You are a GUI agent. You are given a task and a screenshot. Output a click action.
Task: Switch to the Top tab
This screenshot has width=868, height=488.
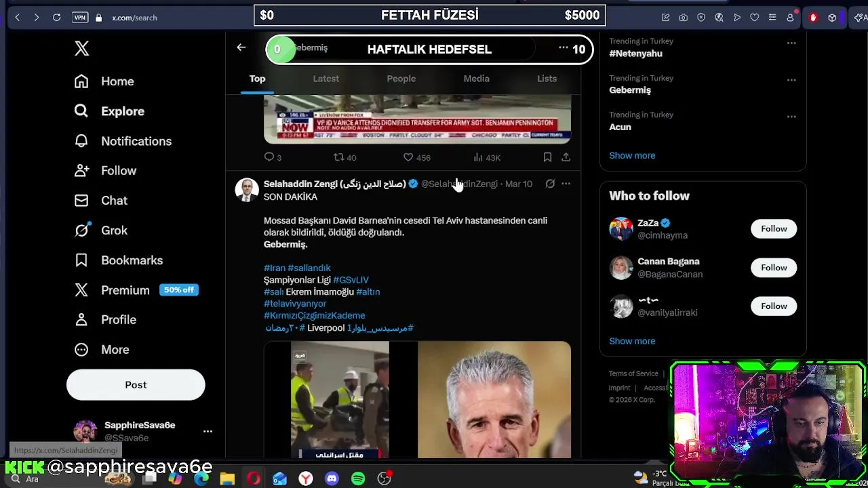click(257, 79)
